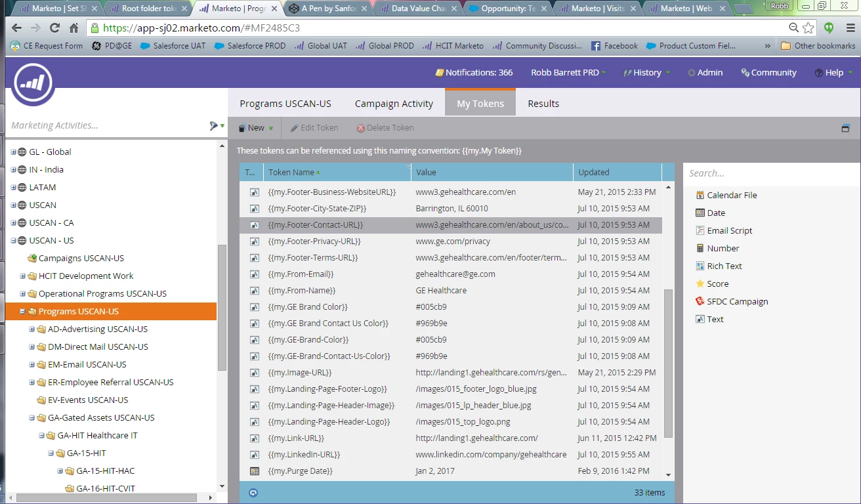This screenshot has width=861, height=504.
Task: Switch to Programs USCAN-US tab
Action: click(285, 104)
